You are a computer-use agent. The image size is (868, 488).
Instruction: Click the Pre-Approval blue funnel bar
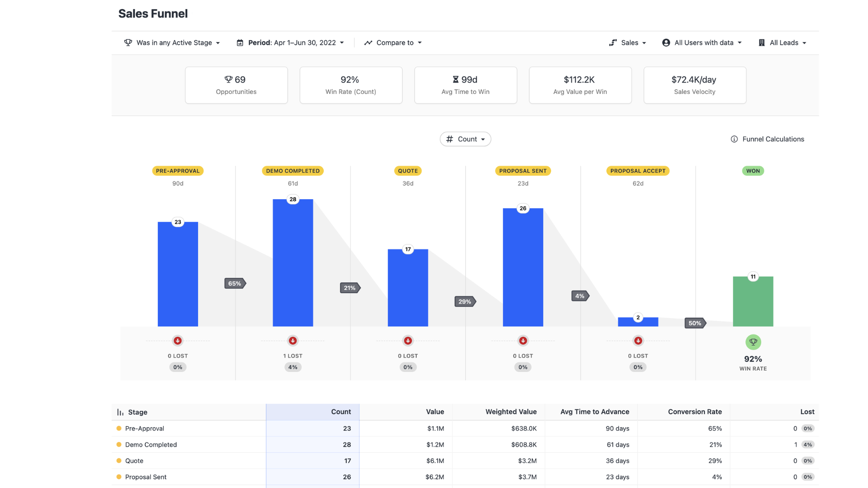[x=178, y=274]
